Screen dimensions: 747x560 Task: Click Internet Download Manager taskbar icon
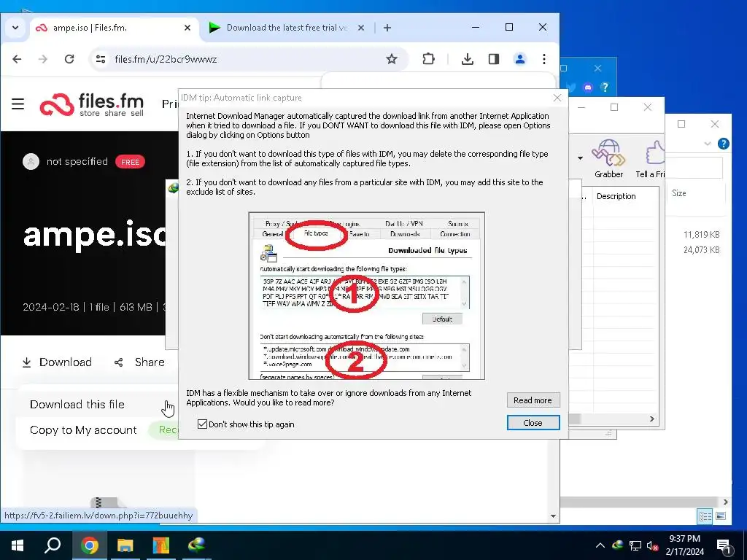196,545
